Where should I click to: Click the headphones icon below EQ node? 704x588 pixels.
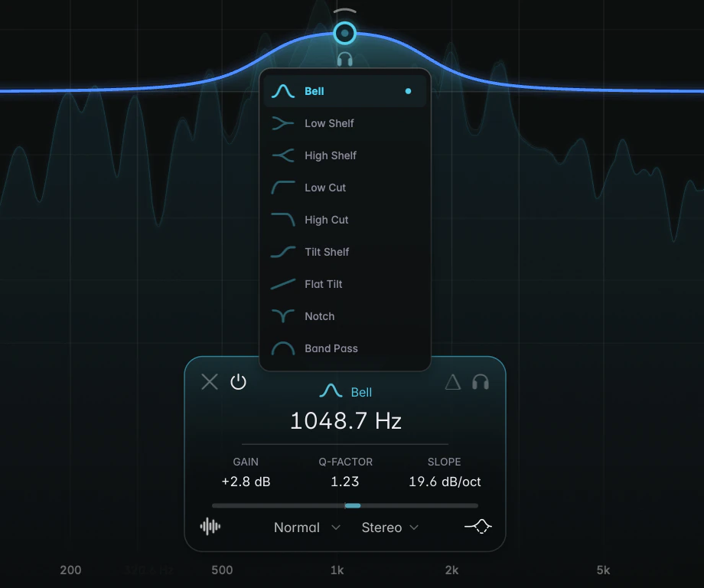[345, 59]
